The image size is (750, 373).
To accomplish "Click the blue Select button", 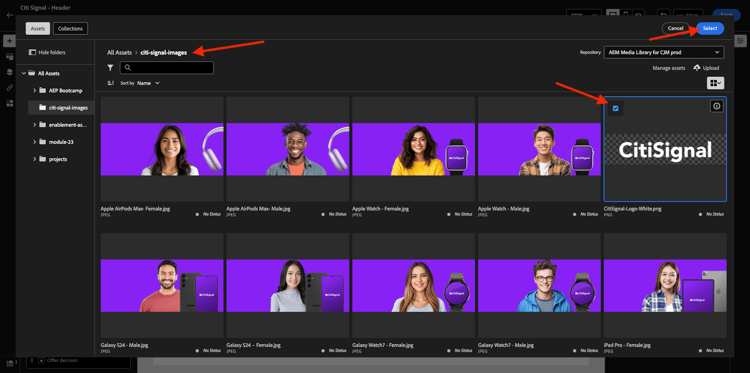I will [710, 28].
